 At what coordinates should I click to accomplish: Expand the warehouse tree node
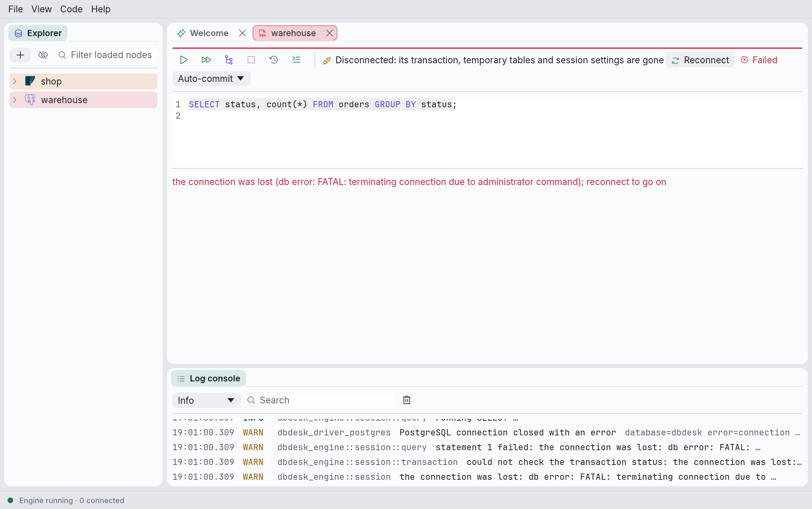pos(15,100)
